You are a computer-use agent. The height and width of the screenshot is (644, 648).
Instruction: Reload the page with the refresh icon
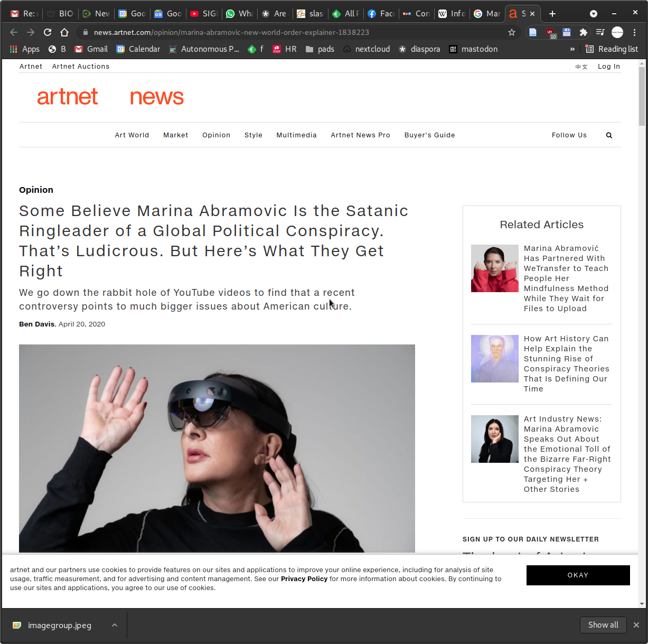pos(48,32)
